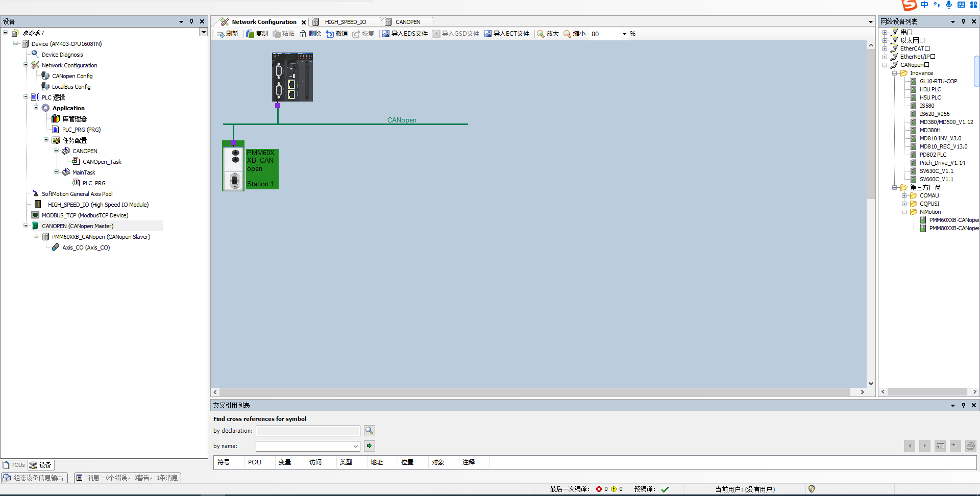
Task: Select HIGH_SPEED_IO module in tree
Action: 98,205
